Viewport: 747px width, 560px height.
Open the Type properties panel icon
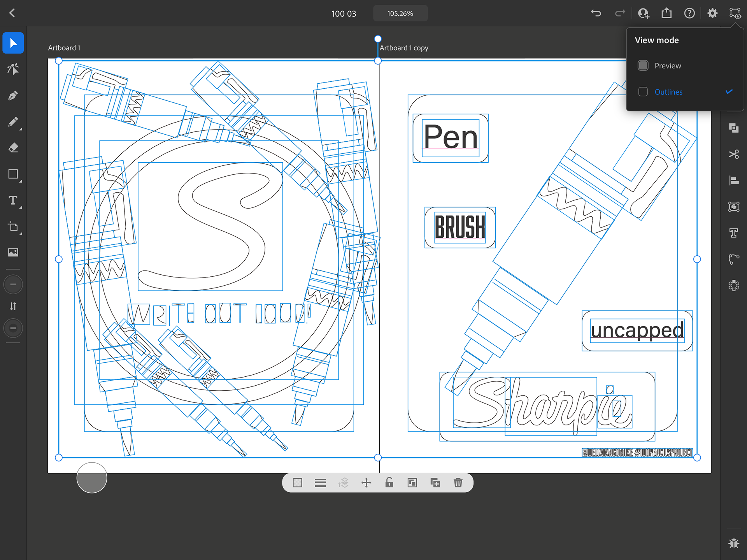(734, 233)
